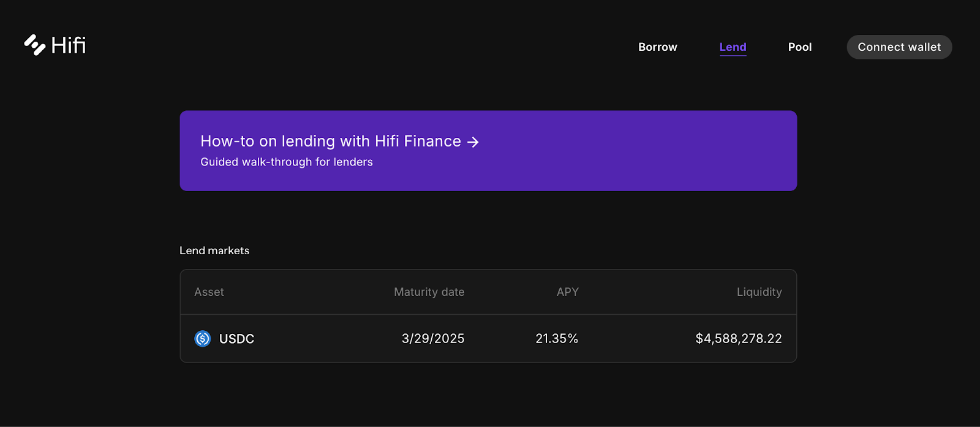Click the arrow icon in the banner
Screen dimensions: 980x427
[x=473, y=142]
